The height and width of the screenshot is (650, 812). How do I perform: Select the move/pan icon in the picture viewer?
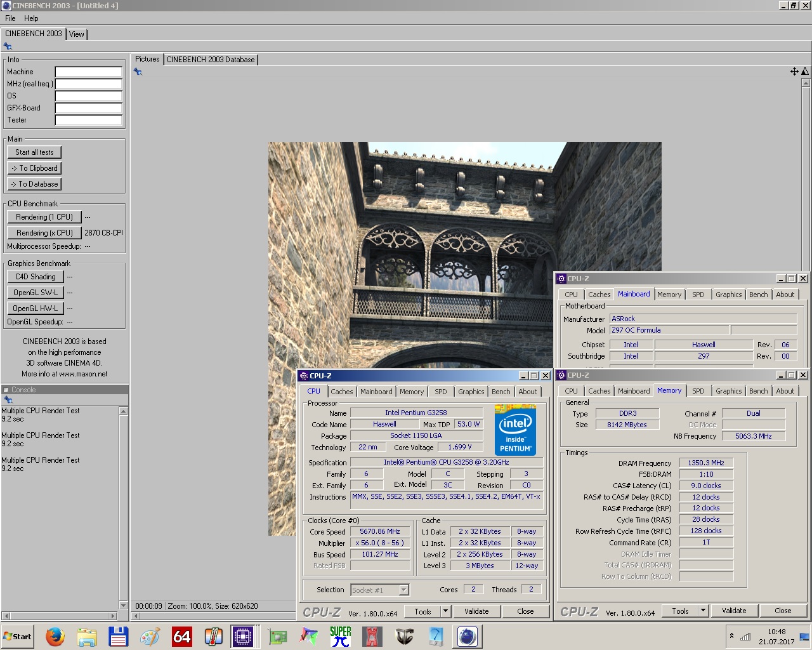[x=794, y=72]
